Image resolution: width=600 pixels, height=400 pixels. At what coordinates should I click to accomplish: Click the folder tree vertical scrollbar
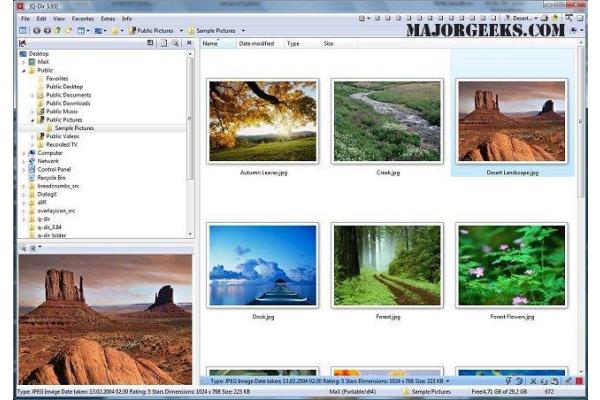pos(190,118)
